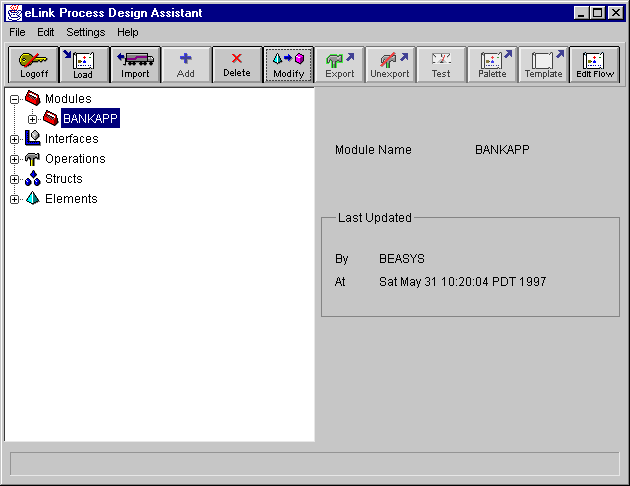Image resolution: width=630 pixels, height=486 pixels.
Task: Close the eLink Process Design Assistant window
Action: [x=616, y=13]
